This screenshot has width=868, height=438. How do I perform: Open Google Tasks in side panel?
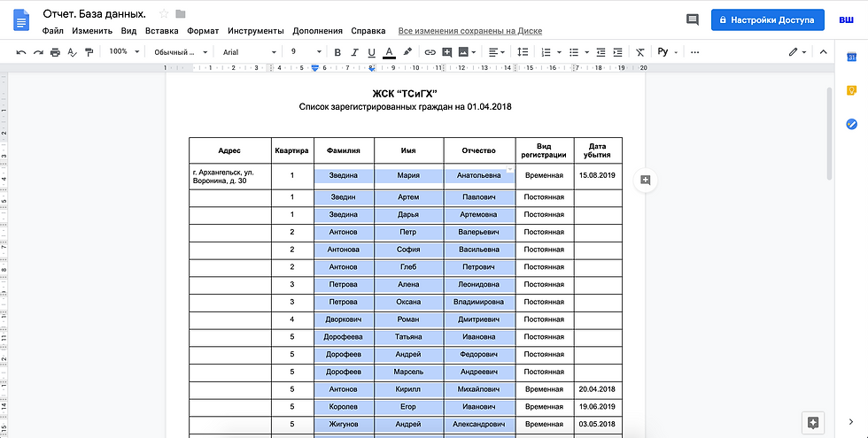click(x=851, y=124)
